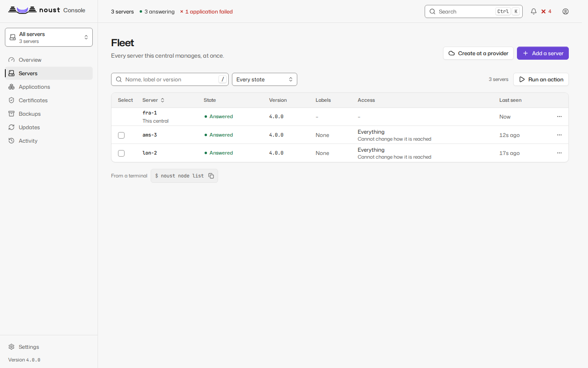Click 12s ago last seen value

point(510,135)
